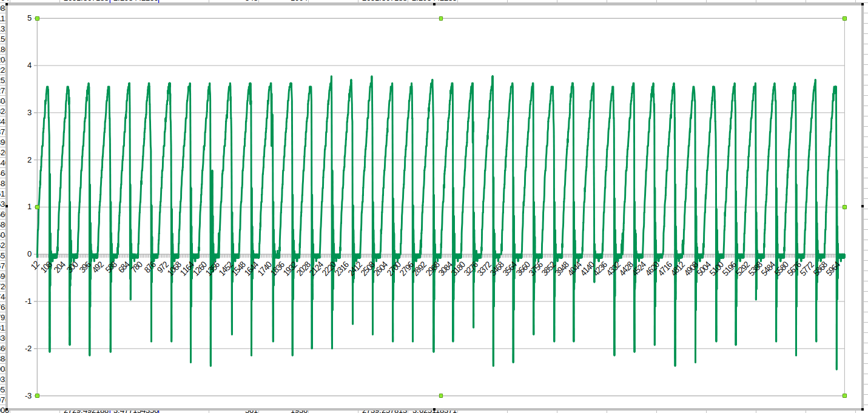Screen dimensions: 868x413
Task: Select the X-axis label 204
Action: 60,268
